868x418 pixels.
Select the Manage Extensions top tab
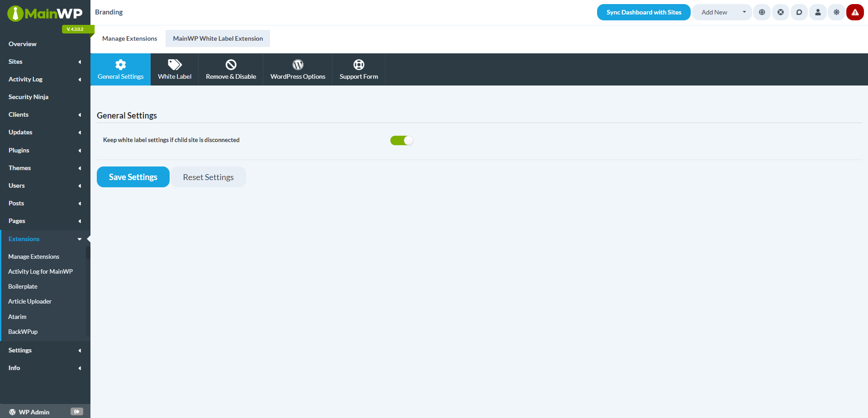click(130, 38)
